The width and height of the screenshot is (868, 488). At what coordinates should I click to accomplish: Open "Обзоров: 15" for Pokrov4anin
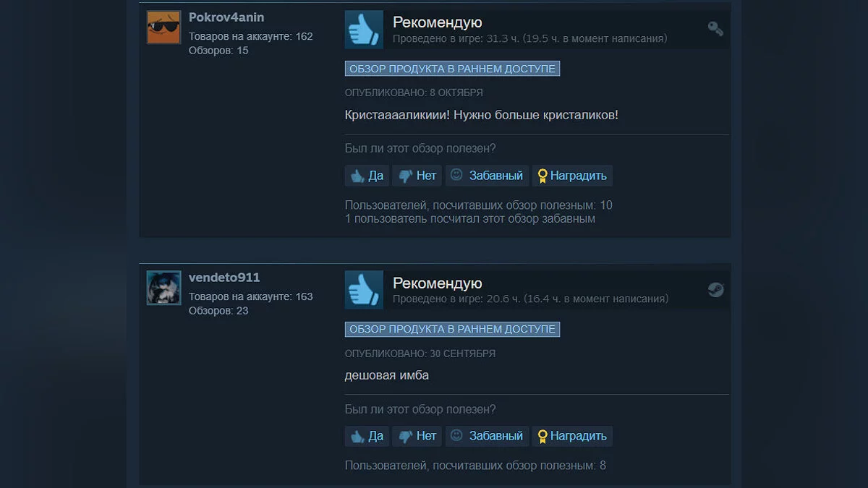pos(218,51)
